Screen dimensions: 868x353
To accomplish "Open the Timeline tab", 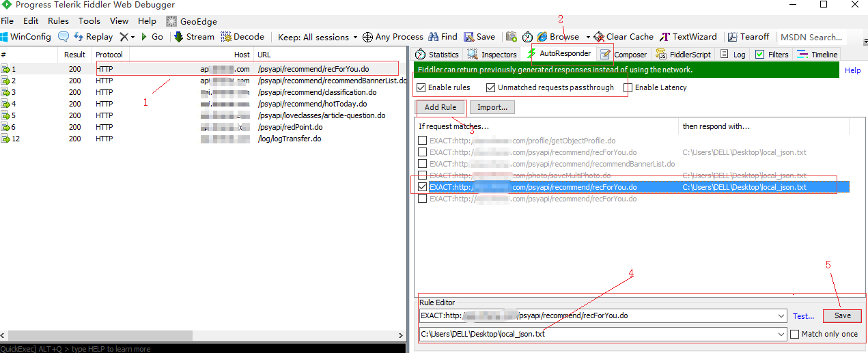I will pyautogui.click(x=817, y=55).
